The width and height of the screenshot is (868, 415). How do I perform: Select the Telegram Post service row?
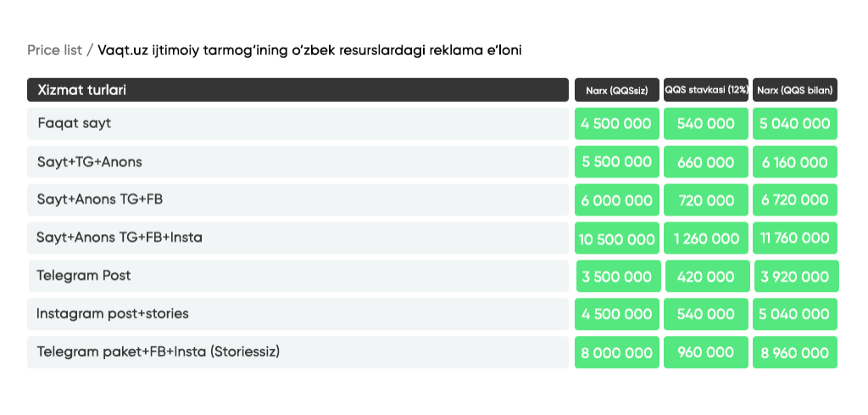pyautogui.click(x=299, y=276)
